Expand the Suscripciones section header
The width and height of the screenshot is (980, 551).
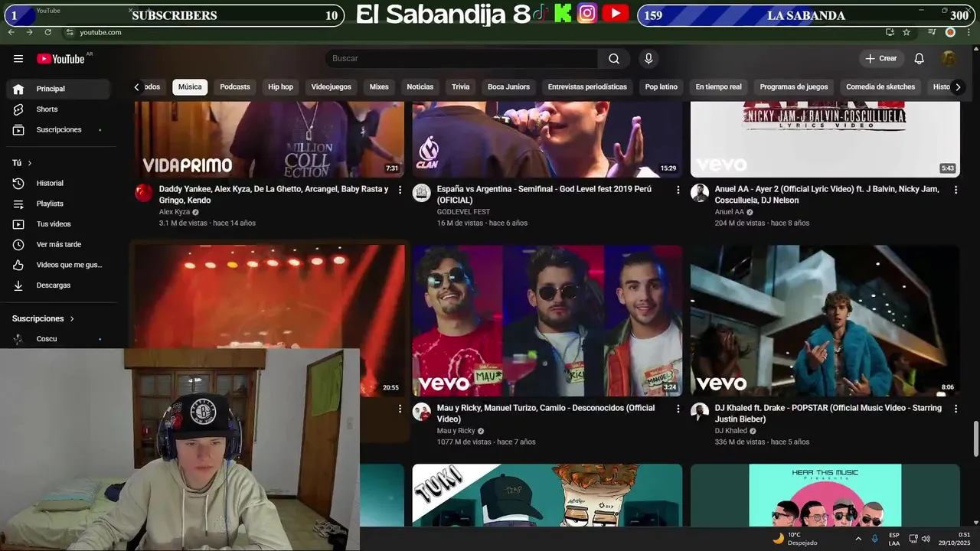tap(44, 318)
